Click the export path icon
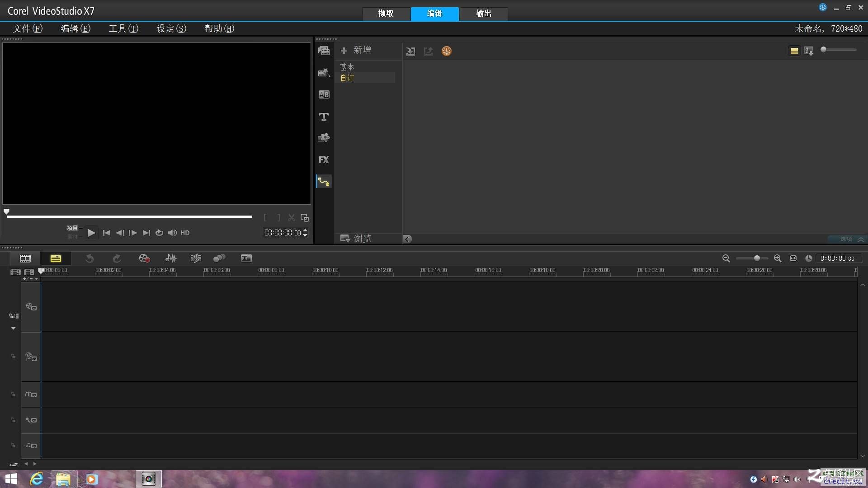 click(x=428, y=51)
